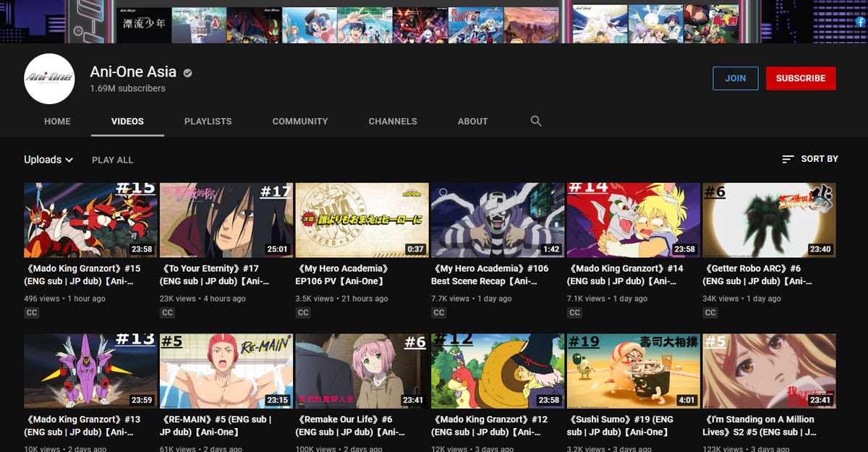868x452 pixels.
Task: Click the Ani-One channel avatar
Action: 49,78
